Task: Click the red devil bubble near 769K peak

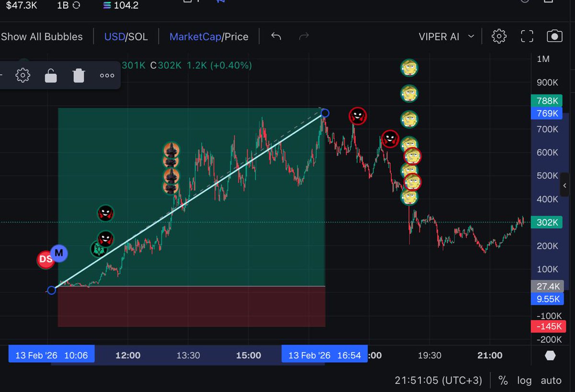Action: [357, 115]
